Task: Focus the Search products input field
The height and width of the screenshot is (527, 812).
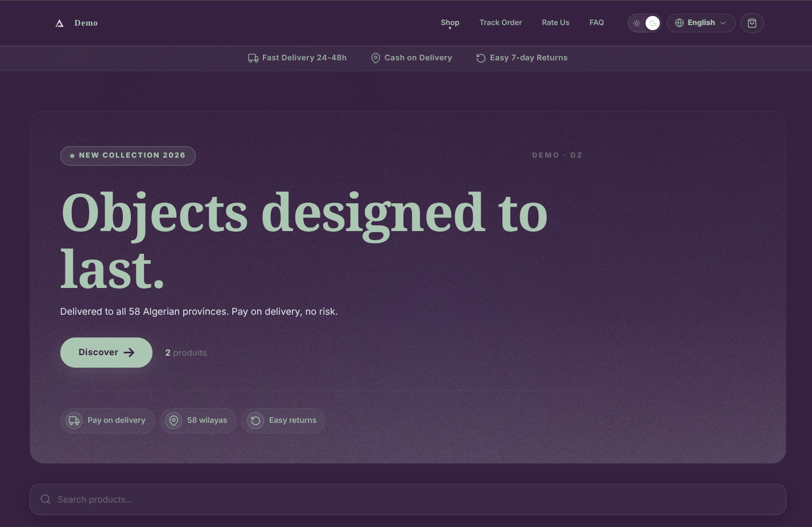Action: coord(408,500)
